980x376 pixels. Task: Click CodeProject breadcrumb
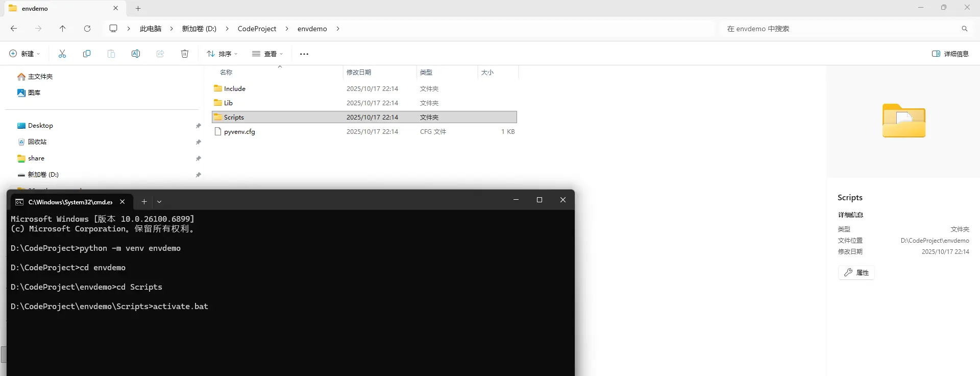257,29
